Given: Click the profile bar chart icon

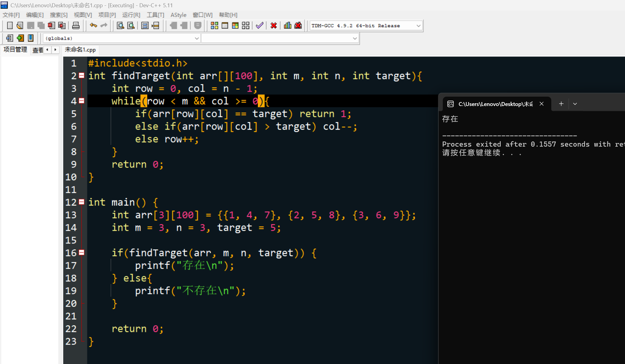Looking at the screenshot, I should (288, 26).
